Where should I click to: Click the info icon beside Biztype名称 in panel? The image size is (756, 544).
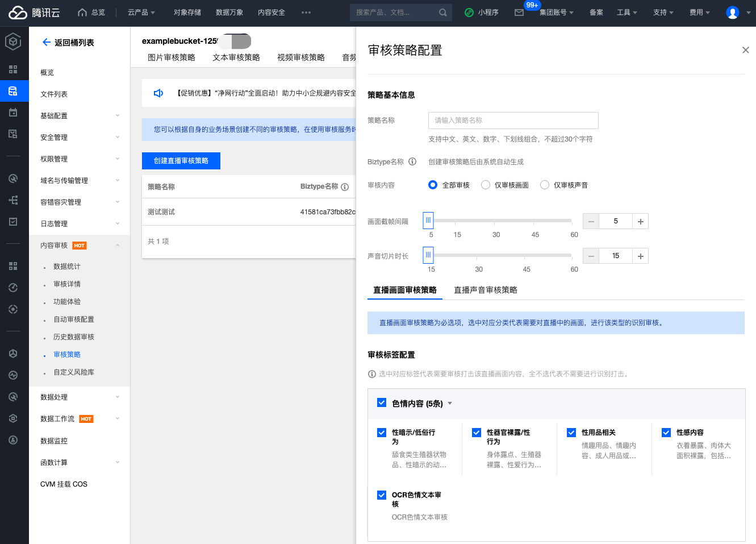coord(412,161)
